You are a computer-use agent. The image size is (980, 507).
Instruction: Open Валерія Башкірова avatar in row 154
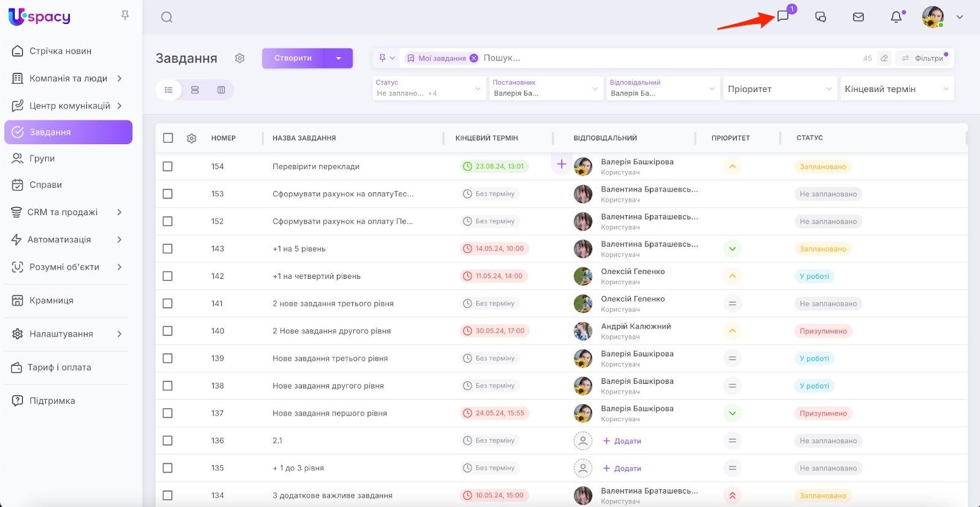[x=583, y=167]
